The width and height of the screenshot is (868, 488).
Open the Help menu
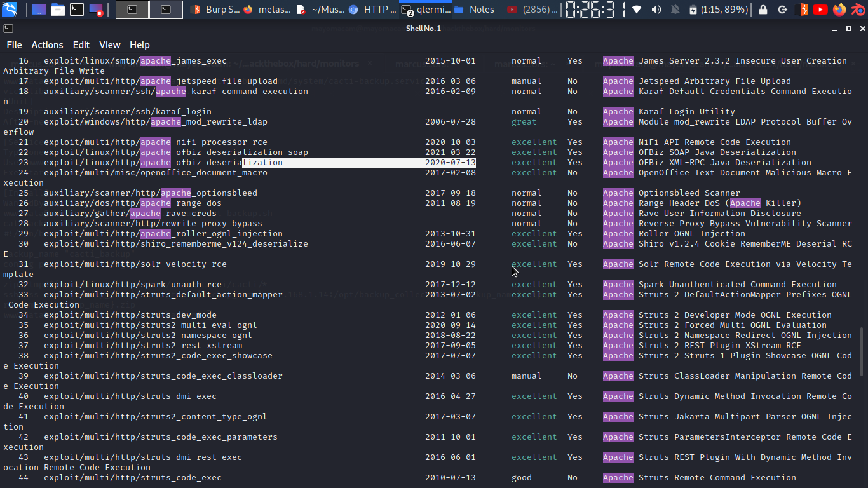point(140,45)
